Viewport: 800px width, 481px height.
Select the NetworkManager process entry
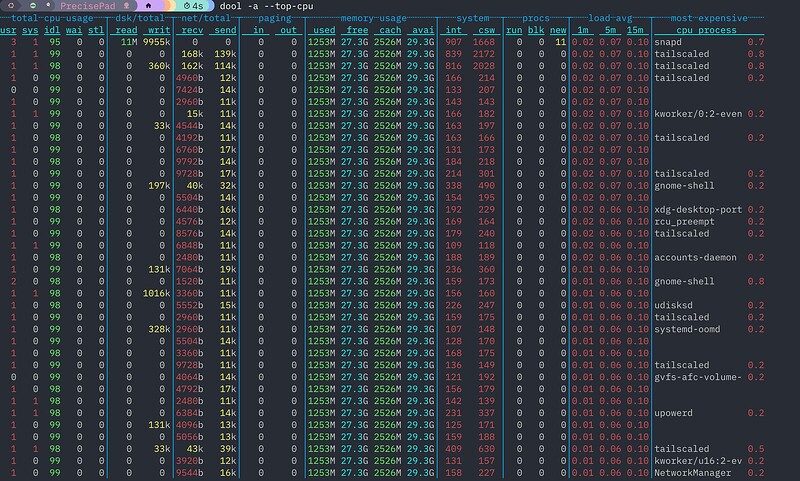(691, 473)
